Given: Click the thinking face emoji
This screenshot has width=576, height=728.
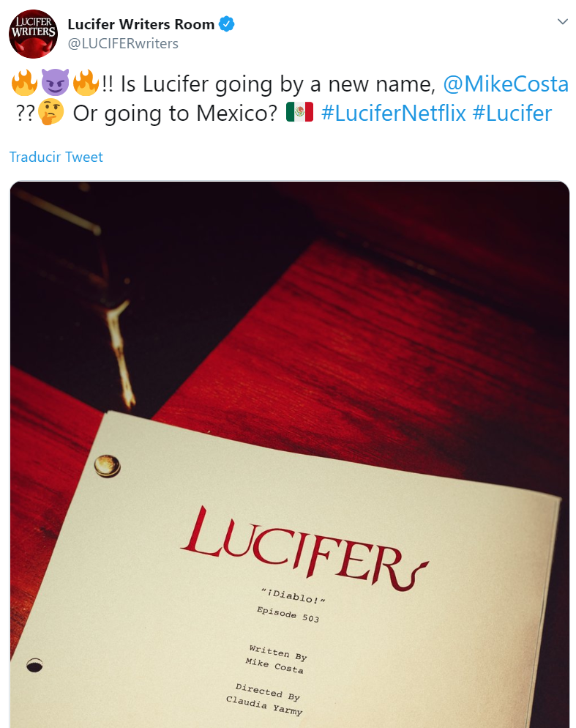Looking at the screenshot, I should [51, 113].
